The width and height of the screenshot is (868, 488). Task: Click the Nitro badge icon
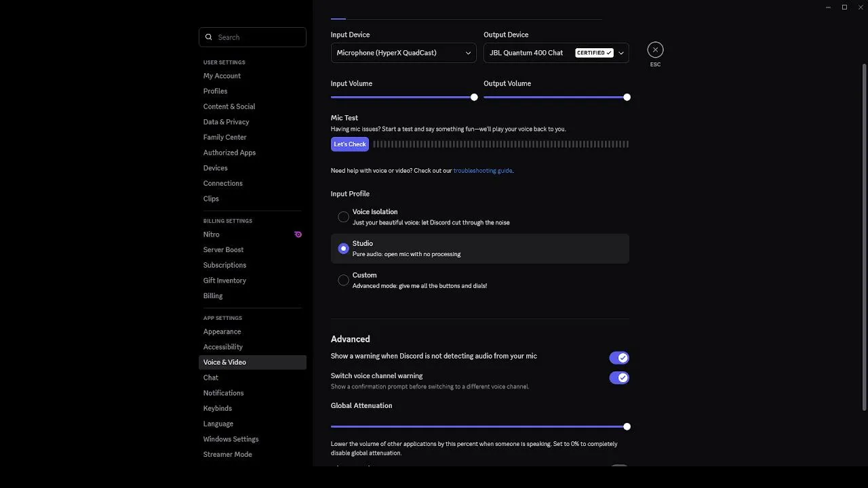click(x=298, y=235)
